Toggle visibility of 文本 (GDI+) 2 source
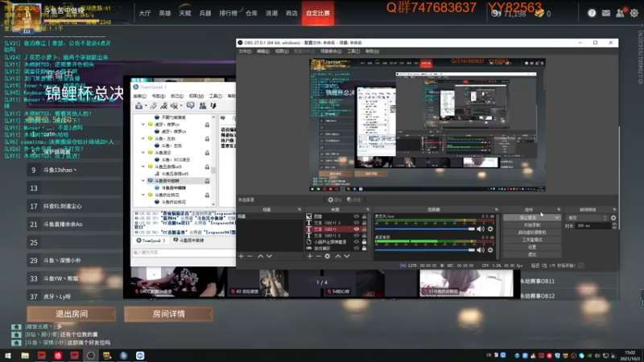The image size is (644, 362). (x=357, y=236)
